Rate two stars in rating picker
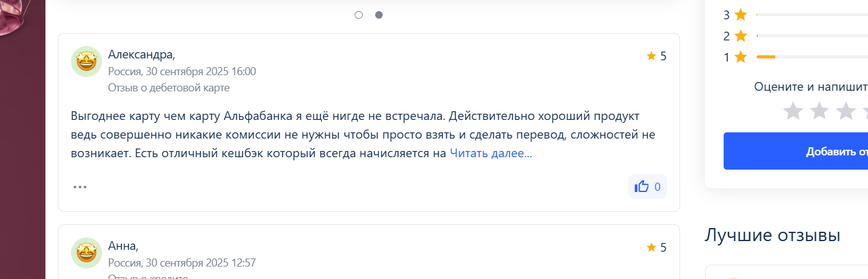This screenshot has height=279, width=868. pyautogui.click(x=819, y=111)
